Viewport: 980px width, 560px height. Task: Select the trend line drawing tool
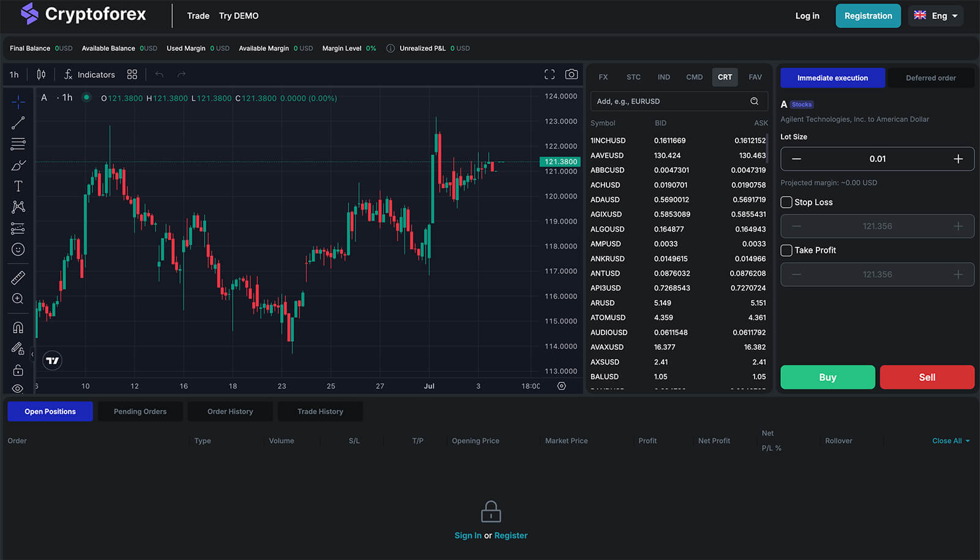[18, 123]
